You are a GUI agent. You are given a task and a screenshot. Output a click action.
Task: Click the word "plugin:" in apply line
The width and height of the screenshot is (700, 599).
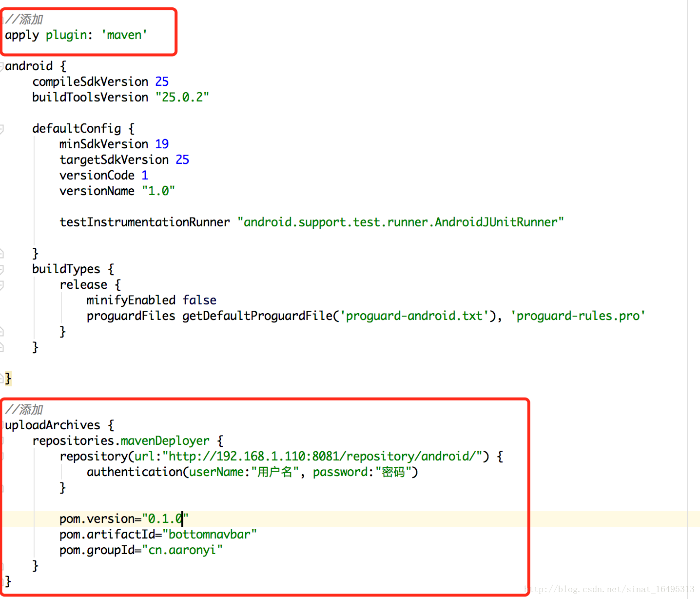pos(69,36)
